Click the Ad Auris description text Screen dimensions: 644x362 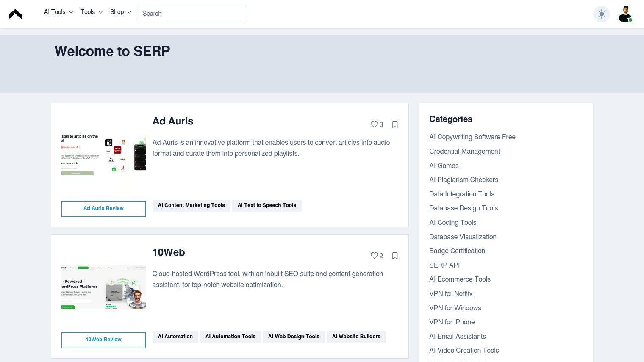pos(271,148)
